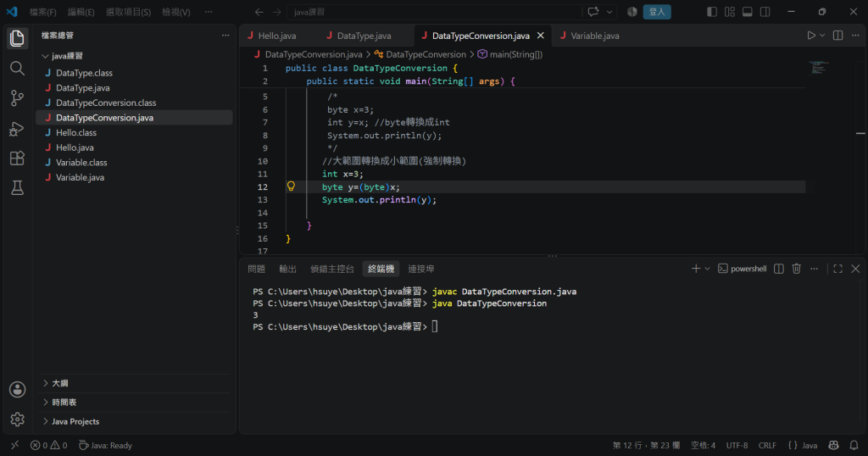
Task: Open remote window indicator in status bar
Action: pyautogui.click(x=15, y=445)
